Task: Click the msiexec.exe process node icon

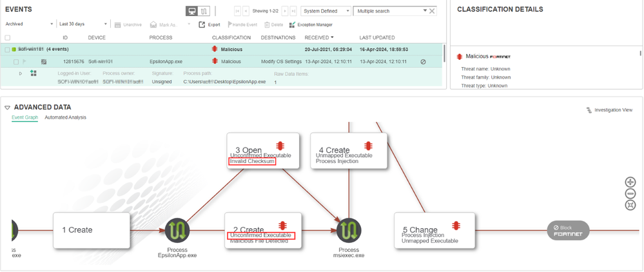Action: (x=349, y=230)
